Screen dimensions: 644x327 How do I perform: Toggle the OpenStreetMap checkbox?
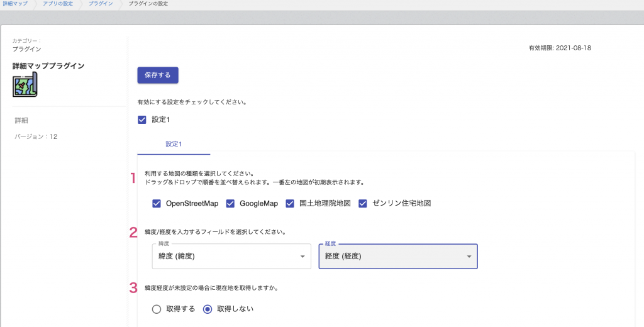coord(157,203)
